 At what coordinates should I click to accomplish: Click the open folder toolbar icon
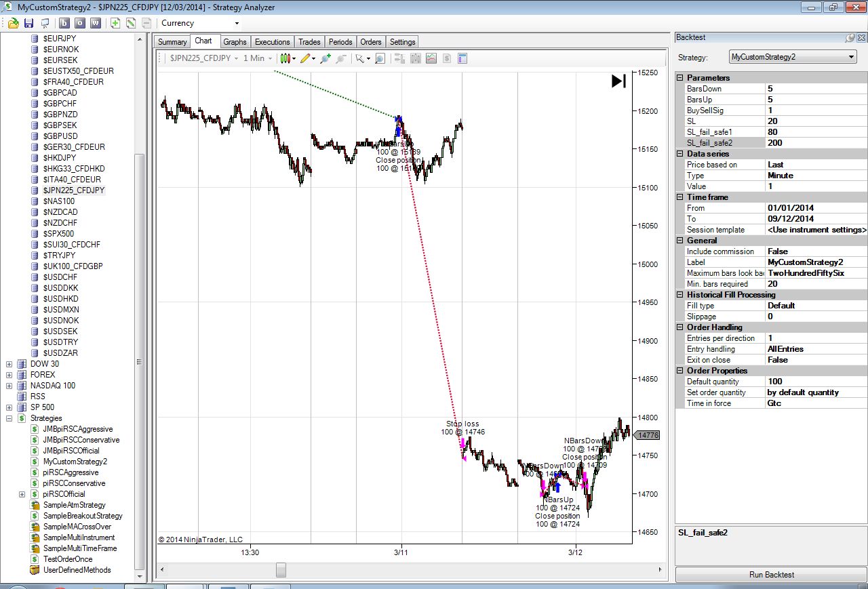click(x=13, y=23)
